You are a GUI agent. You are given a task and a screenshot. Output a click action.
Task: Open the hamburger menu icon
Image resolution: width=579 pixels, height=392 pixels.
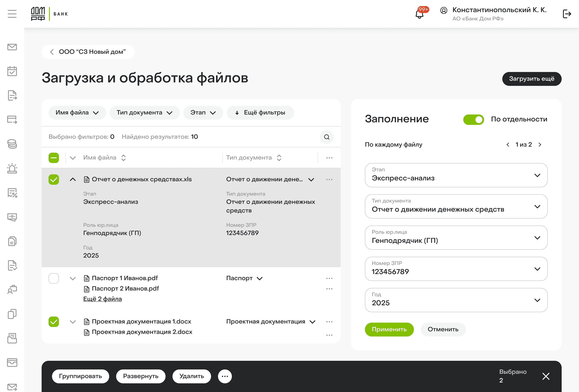(x=12, y=14)
